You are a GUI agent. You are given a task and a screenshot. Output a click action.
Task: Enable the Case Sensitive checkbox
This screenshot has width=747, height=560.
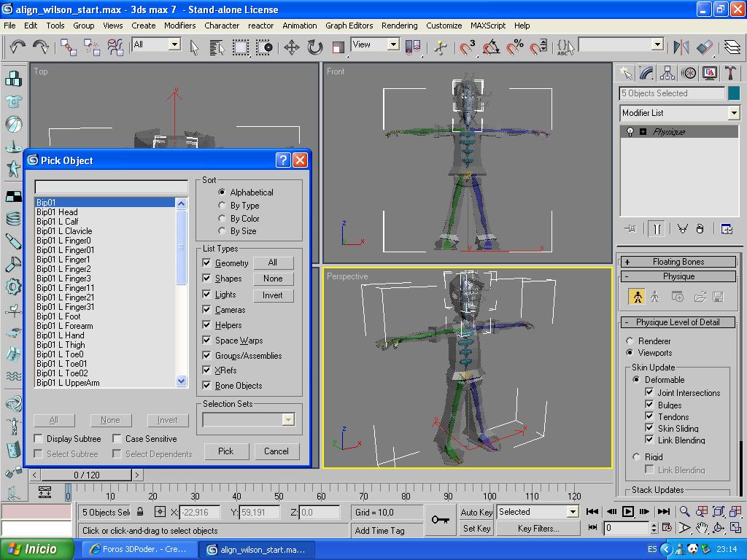pos(117,438)
